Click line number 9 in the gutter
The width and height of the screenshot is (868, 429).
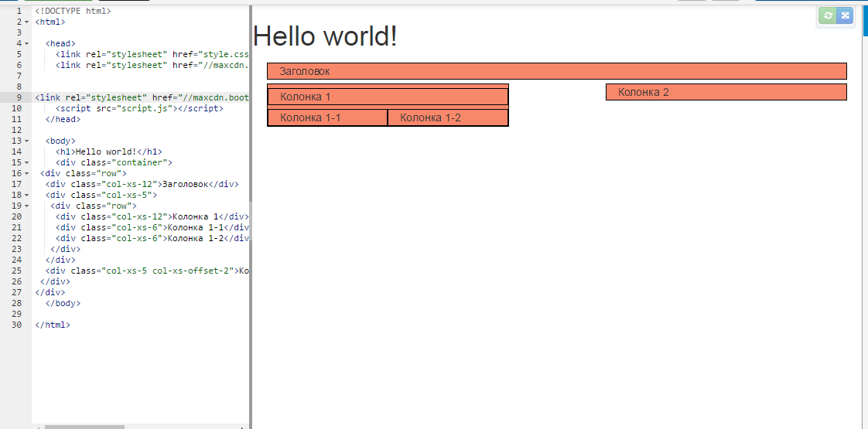point(19,97)
